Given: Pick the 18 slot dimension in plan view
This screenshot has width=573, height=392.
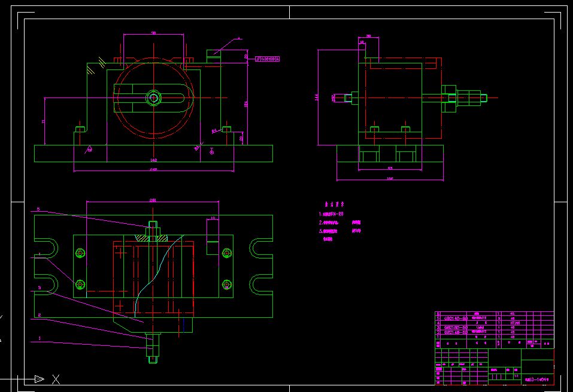Looking at the screenshot, I should [x=213, y=218].
